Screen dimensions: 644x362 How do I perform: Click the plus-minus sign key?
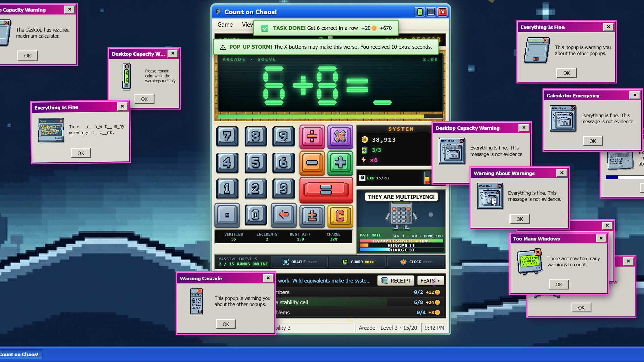[x=312, y=216]
